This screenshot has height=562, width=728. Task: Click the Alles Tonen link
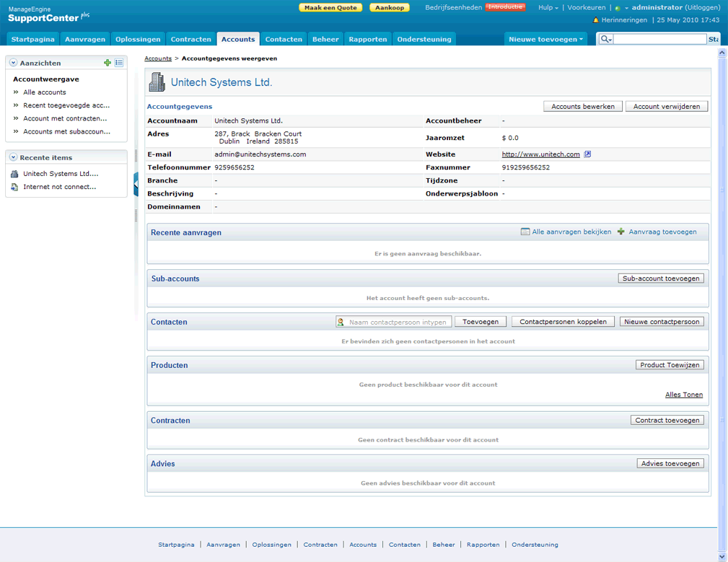pyautogui.click(x=684, y=395)
